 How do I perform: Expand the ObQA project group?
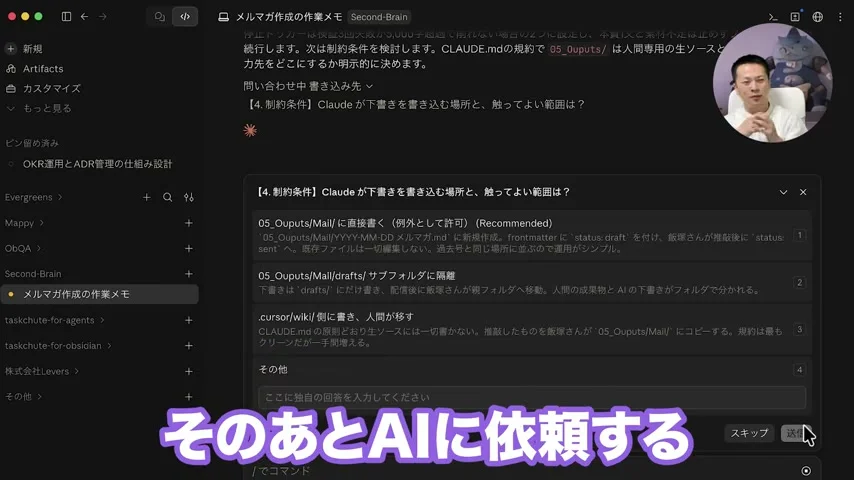coord(22,248)
